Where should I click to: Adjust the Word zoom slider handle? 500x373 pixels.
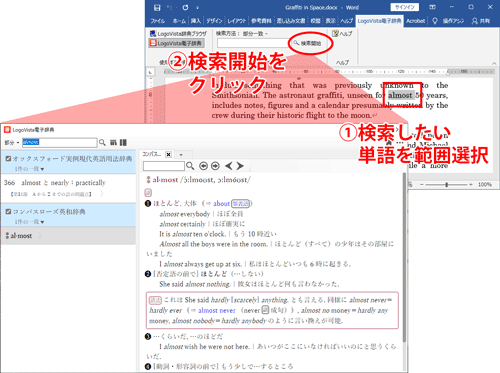pos(446,184)
